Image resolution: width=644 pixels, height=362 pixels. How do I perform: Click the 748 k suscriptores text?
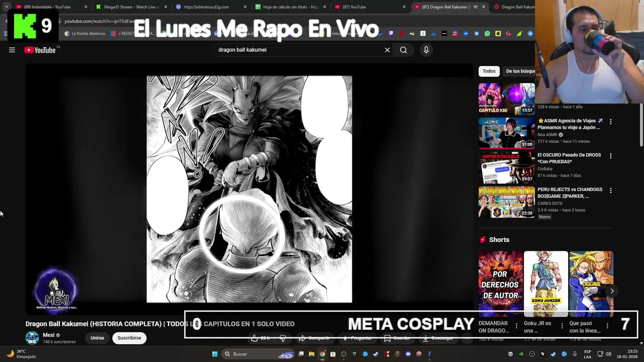tap(59, 342)
